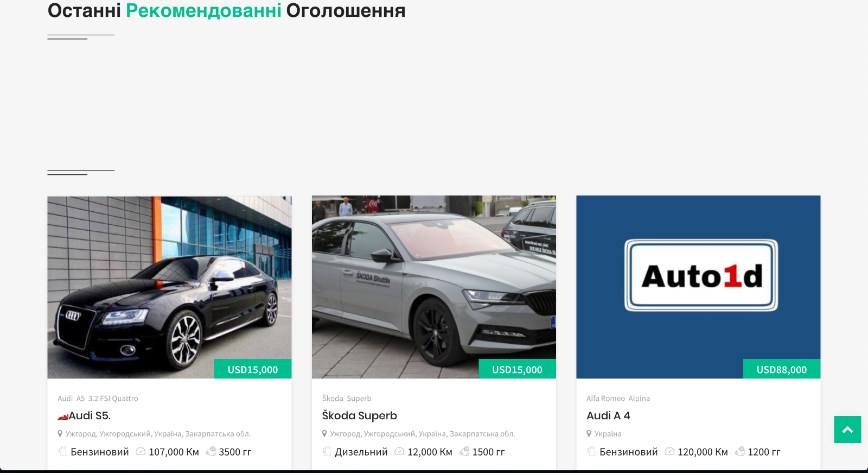Screen dimensions: 868x473
Task: Select the 3.2 FSI Quattro category link
Action: [113, 399]
